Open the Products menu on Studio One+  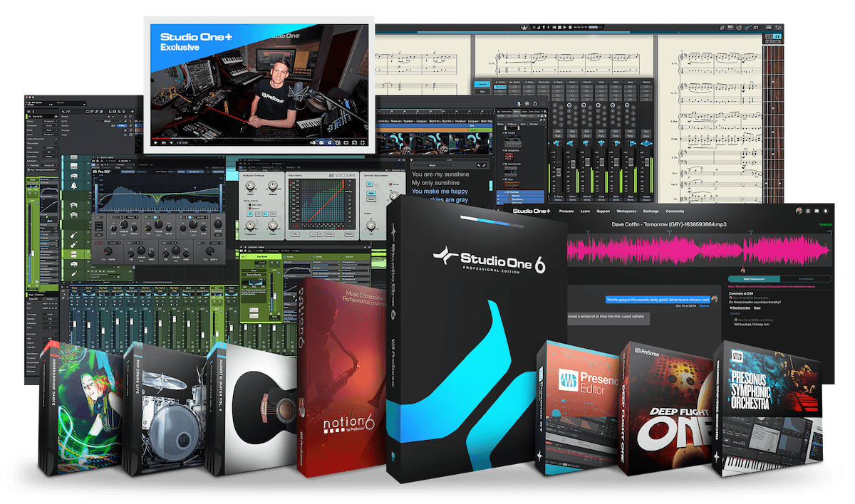566,211
